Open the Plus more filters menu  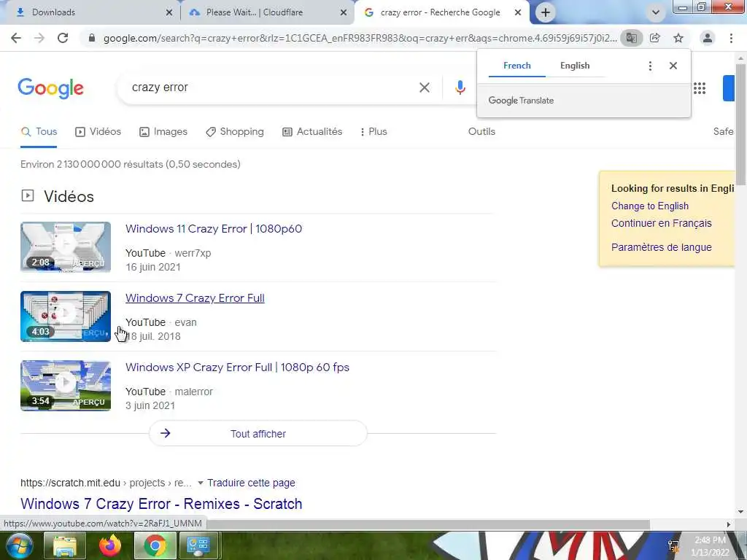(x=373, y=132)
